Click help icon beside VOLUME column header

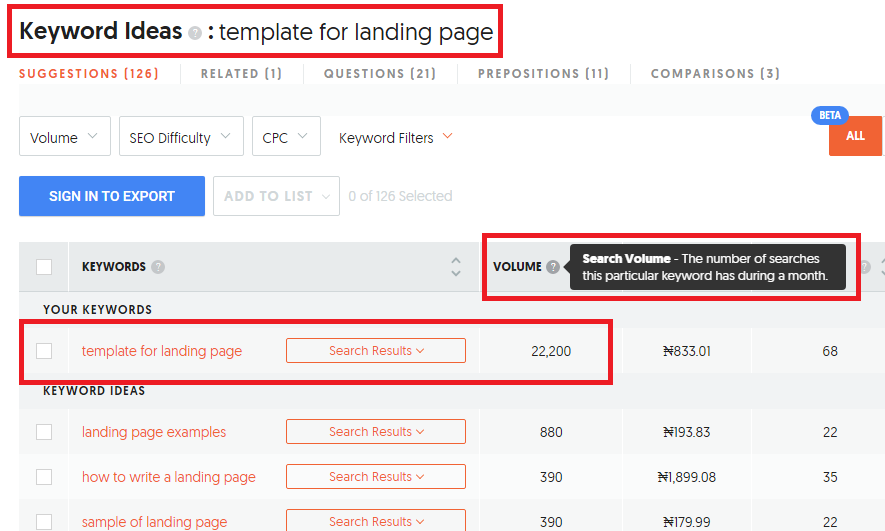(553, 267)
